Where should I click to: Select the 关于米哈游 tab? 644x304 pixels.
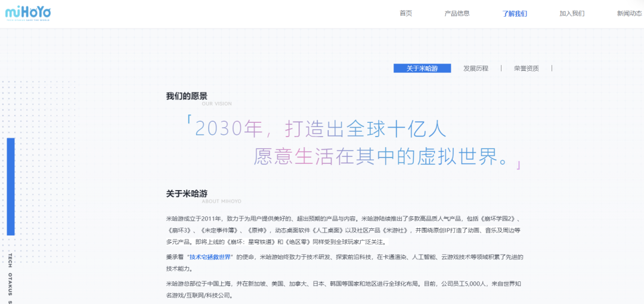pyautogui.click(x=422, y=68)
